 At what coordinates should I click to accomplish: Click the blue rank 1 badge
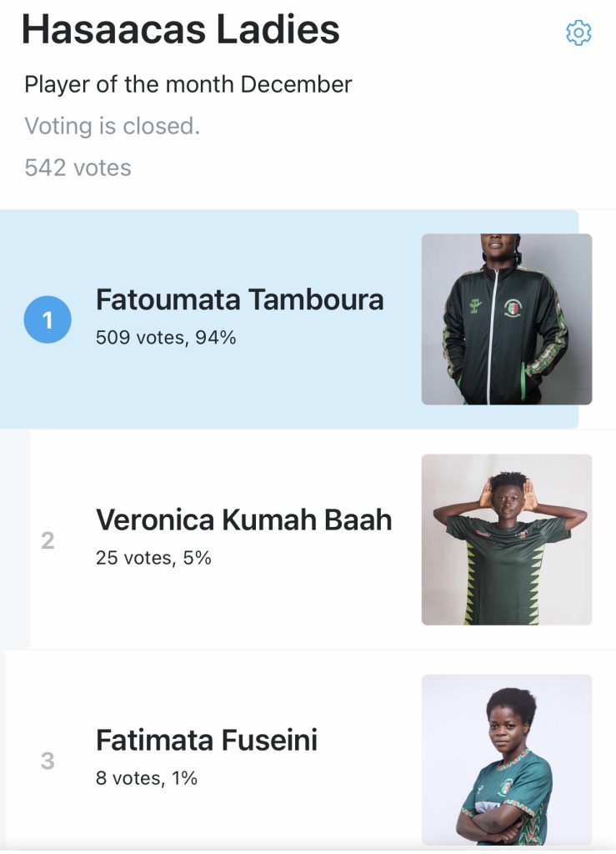[x=48, y=319]
